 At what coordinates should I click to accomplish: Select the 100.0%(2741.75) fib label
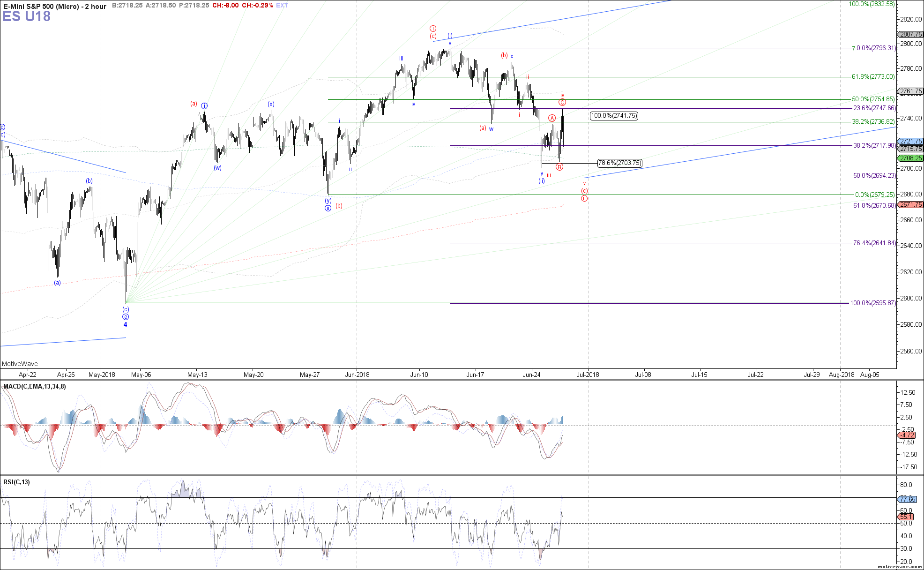(614, 116)
